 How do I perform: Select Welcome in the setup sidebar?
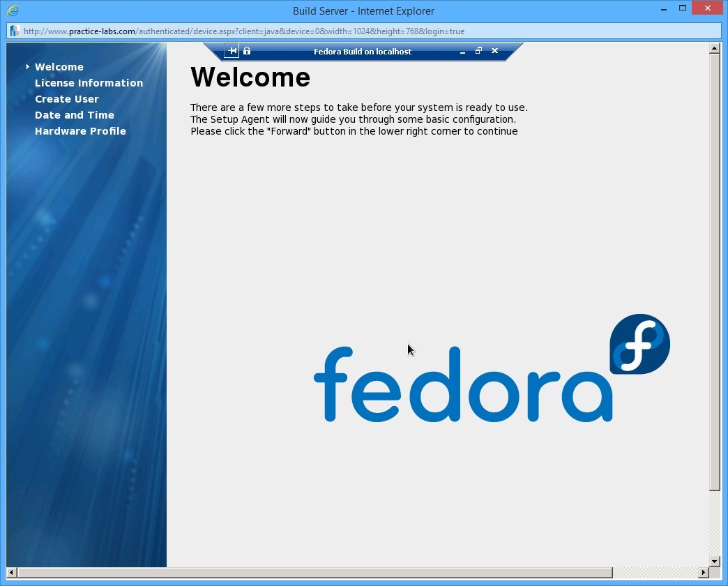(x=59, y=67)
